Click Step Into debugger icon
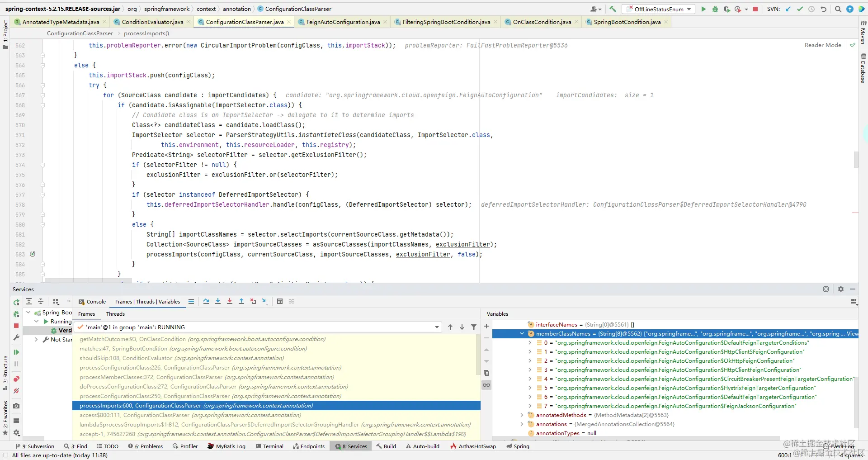This screenshot has width=868, height=460. 218,301
